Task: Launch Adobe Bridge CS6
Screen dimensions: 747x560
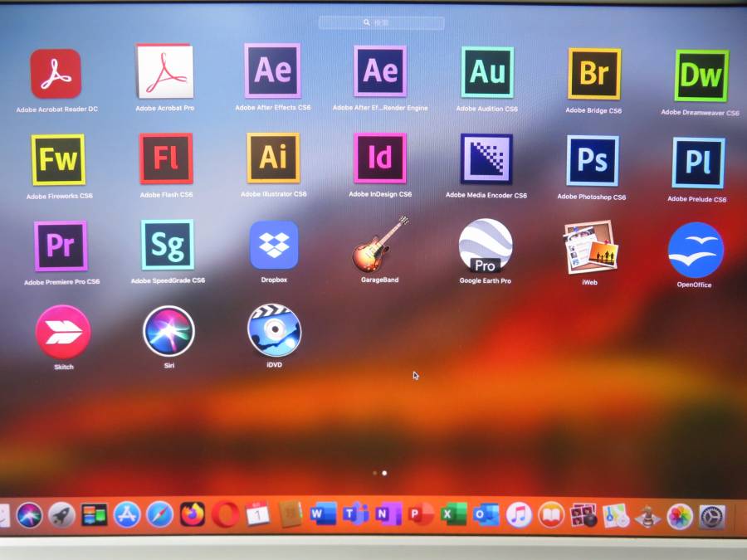Action: pyautogui.click(x=594, y=74)
